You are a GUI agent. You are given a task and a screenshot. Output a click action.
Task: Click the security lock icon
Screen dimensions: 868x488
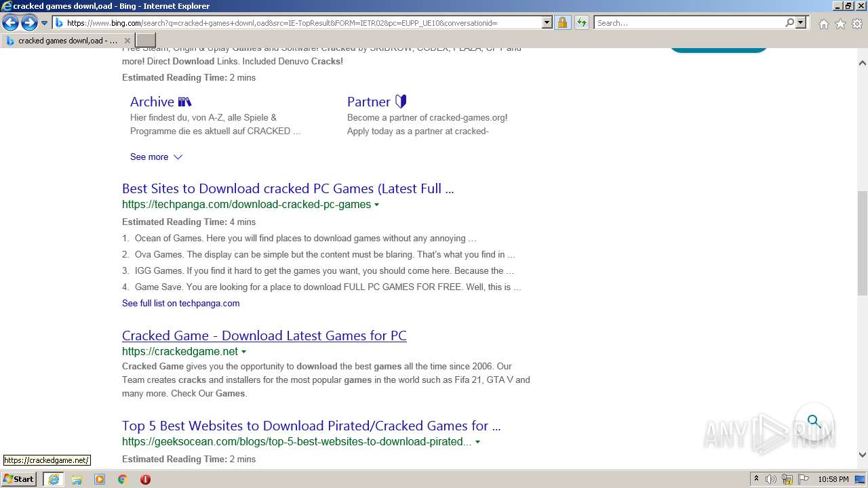562,23
